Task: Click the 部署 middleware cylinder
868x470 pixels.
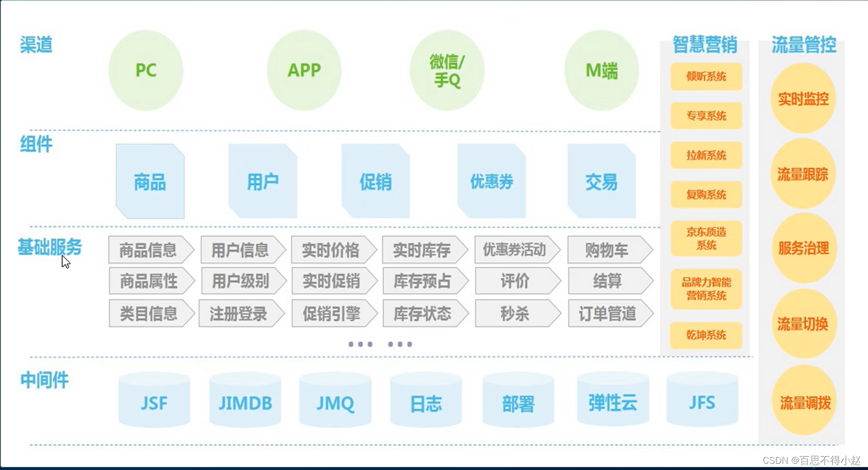Action: tap(518, 400)
